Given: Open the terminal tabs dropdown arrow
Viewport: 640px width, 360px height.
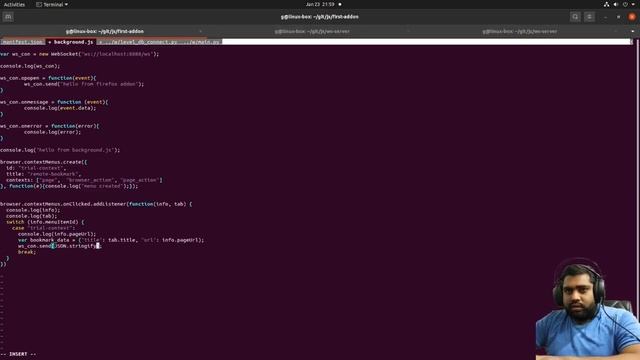Looking at the screenshot, I should [x=633, y=31].
